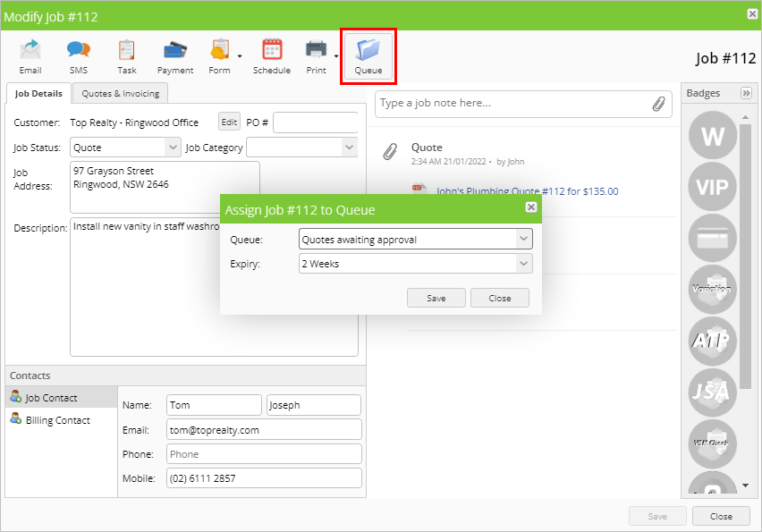
Task: Save the queue assignment dialog
Action: 436,298
